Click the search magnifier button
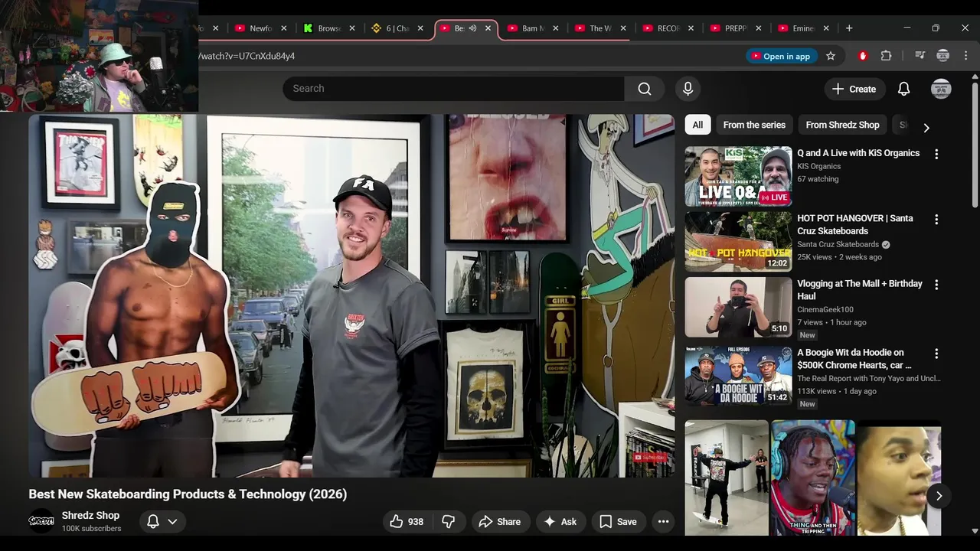This screenshot has width=980, height=551. pyautogui.click(x=645, y=89)
